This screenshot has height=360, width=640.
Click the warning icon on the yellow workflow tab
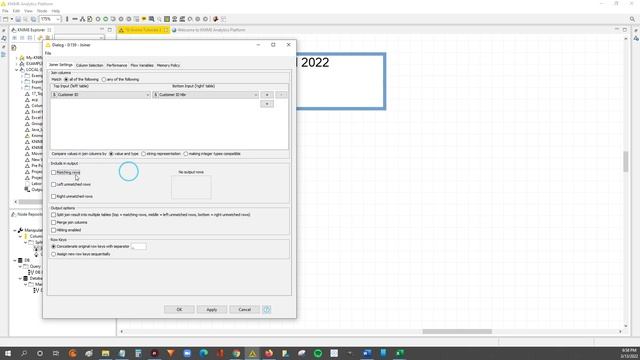(121, 30)
